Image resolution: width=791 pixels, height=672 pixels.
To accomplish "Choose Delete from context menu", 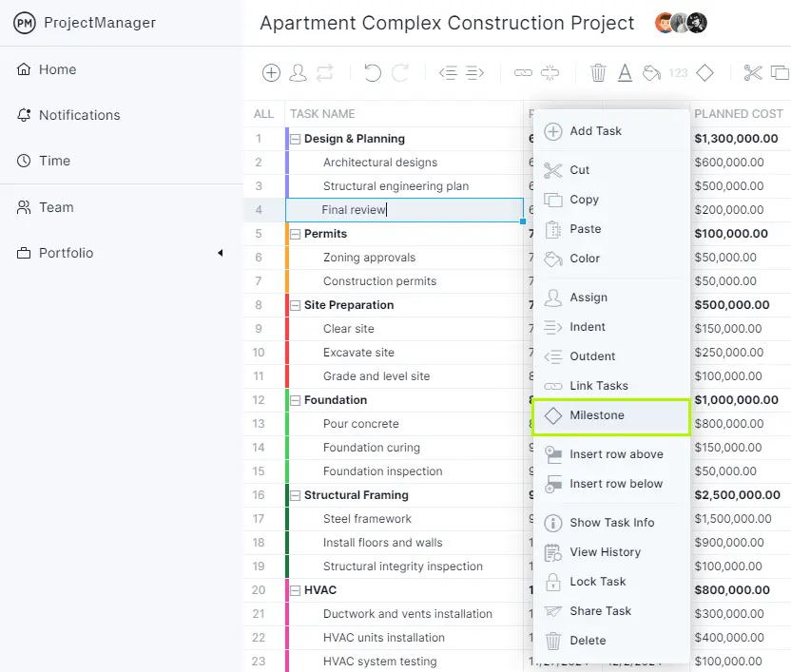I will point(611,641).
